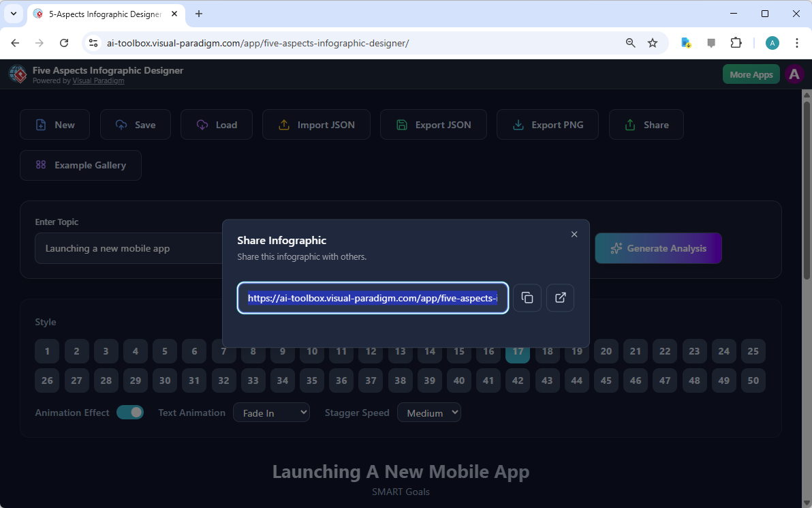This screenshot has height=508, width=812.
Task: Disable the Animation Effect toggle
Action: pos(130,412)
